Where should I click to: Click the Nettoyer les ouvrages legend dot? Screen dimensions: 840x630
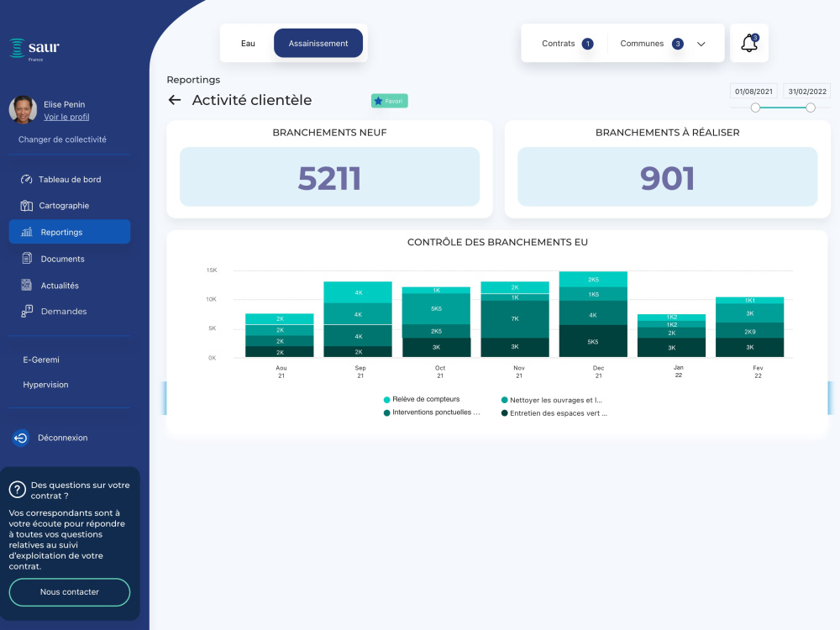click(x=504, y=400)
